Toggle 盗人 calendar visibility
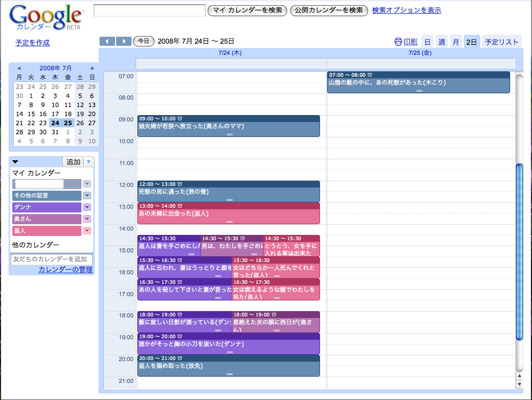This screenshot has width=532, height=400. tap(47, 231)
